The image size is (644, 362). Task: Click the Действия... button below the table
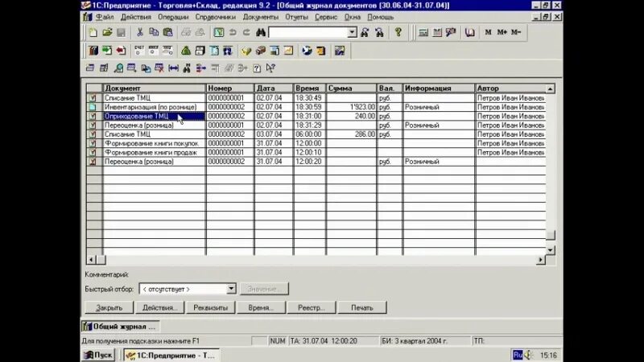(x=159, y=307)
